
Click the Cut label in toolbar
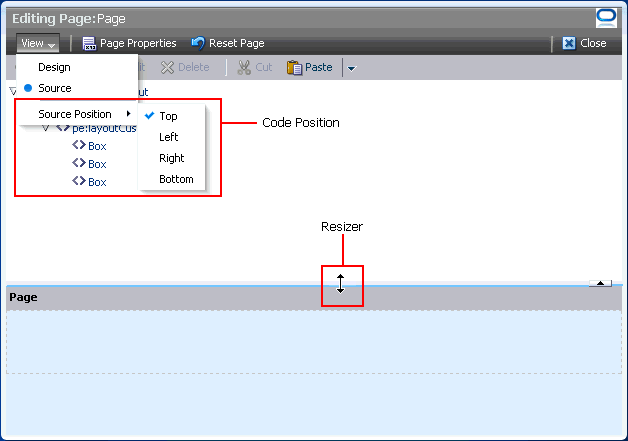pos(264,67)
